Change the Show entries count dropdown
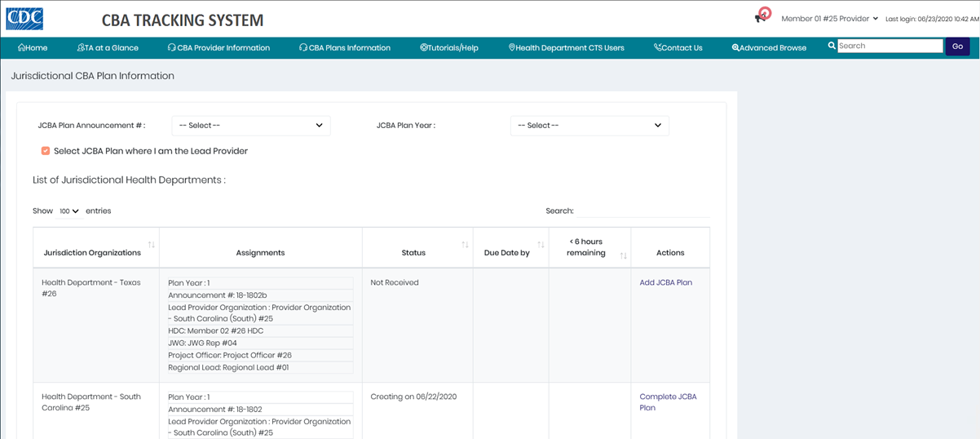The height and width of the screenshot is (439, 980). pos(69,211)
